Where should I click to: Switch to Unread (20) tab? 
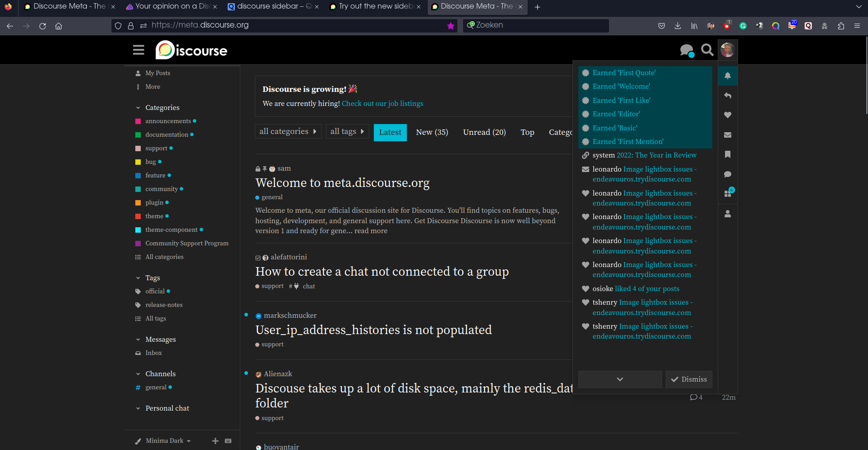click(x=484, y=132)
